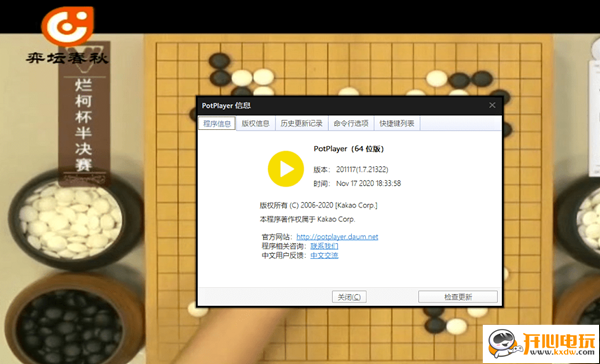Click the 本程序著作权属于 Kakao Corp. line

(307, 219)
